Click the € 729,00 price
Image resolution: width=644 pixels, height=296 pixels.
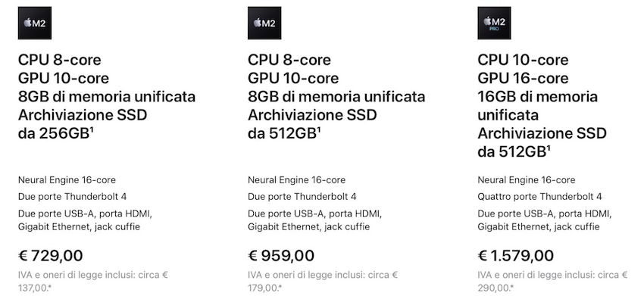(51, 255)
